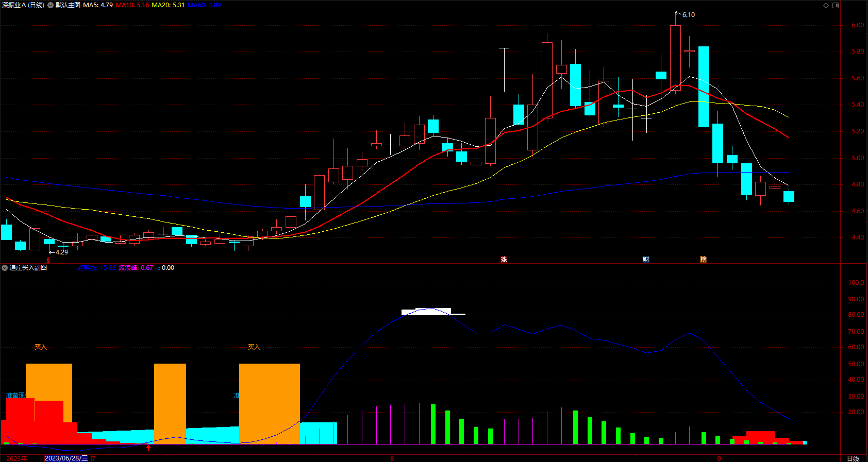Click the red S marker under 4.29 low

[x=49, y=260]
